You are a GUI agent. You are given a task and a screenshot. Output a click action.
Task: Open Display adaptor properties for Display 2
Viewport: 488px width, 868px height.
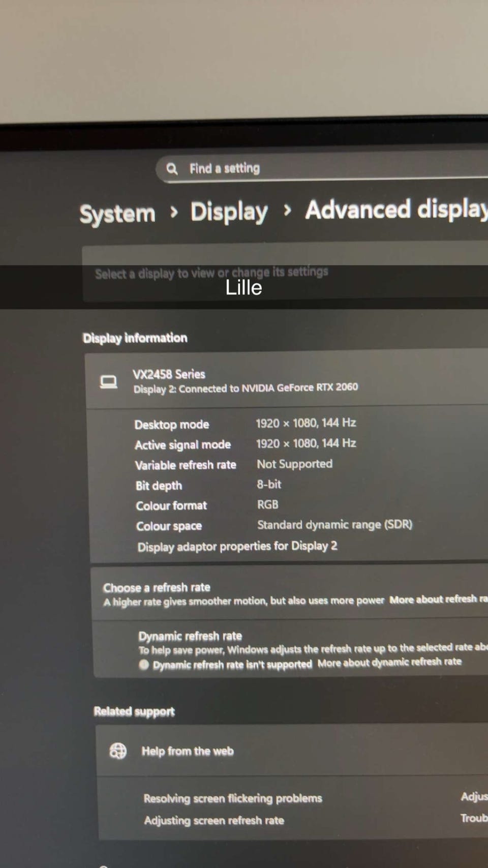(237, 547)
